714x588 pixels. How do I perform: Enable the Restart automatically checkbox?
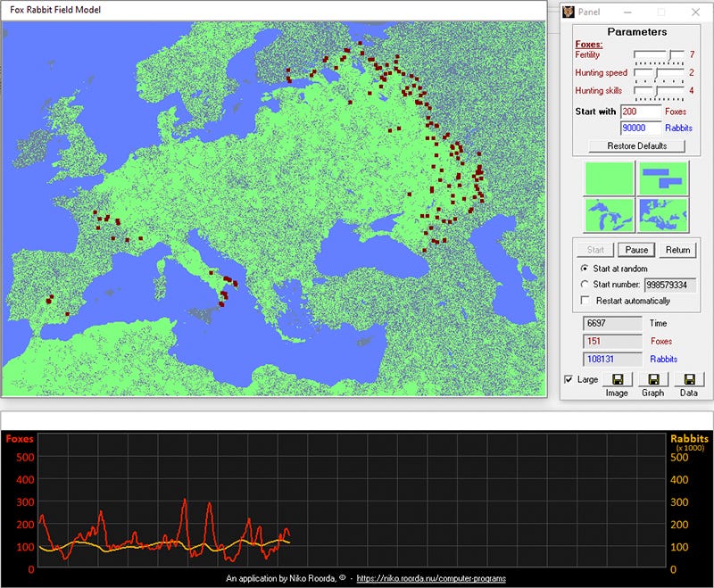[585, 301]
